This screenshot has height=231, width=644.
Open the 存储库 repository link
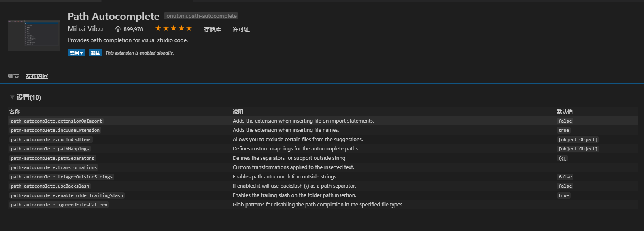point(212,29)
